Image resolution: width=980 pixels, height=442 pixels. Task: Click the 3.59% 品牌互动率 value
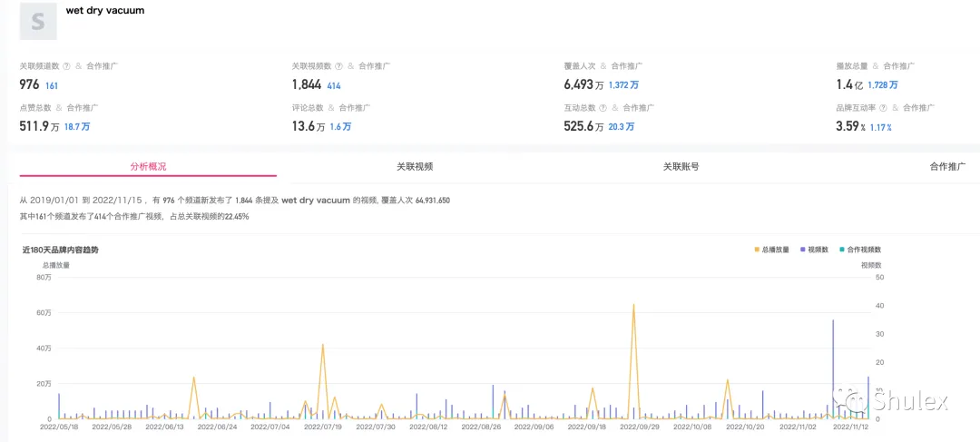point(850,126)
